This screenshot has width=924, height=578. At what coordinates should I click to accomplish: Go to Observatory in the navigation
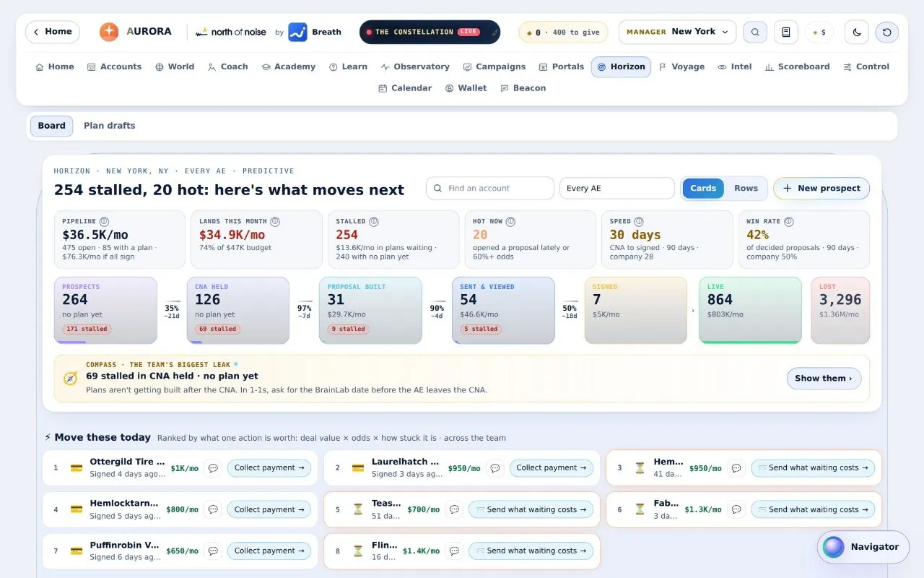pos(415,66)
